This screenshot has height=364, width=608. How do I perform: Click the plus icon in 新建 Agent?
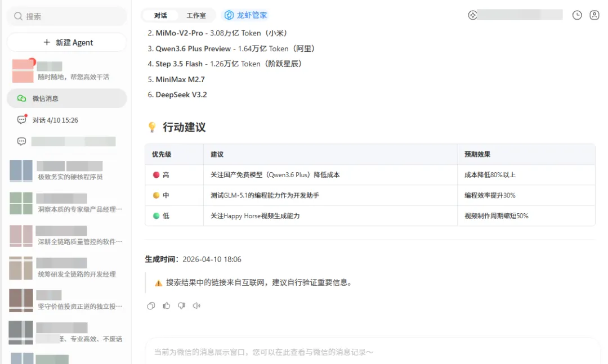(47, 42)
